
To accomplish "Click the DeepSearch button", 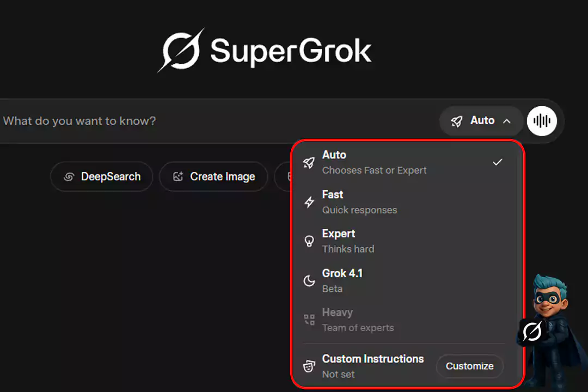I will point(101,176).
